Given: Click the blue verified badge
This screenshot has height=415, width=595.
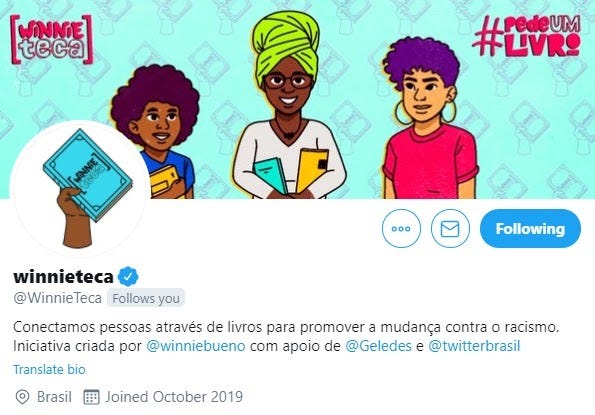Looking at the screenshot, I should [x=128, y=277].
